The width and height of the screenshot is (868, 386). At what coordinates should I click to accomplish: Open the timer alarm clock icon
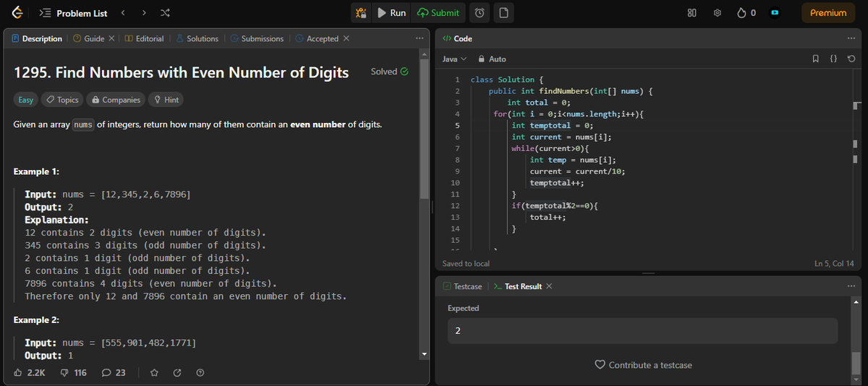tap(480, 13)
